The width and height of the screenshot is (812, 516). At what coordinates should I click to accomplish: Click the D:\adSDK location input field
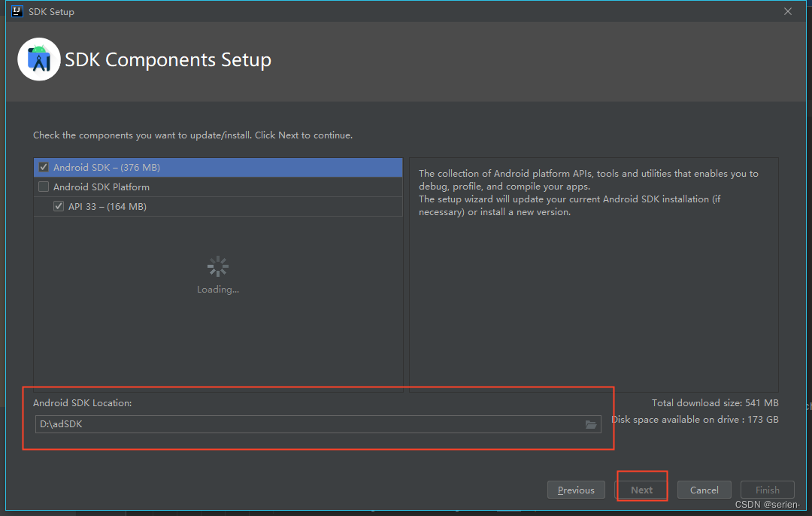tap(318, 424)
